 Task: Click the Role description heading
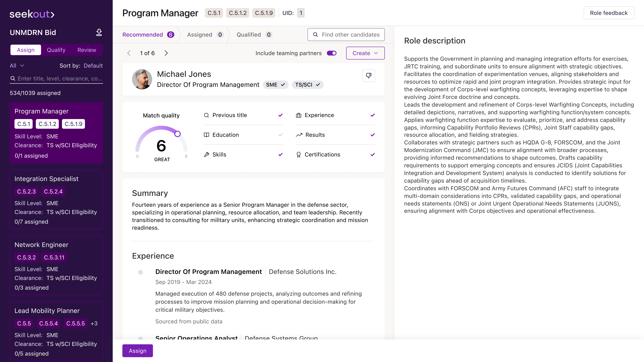(435, 41)
